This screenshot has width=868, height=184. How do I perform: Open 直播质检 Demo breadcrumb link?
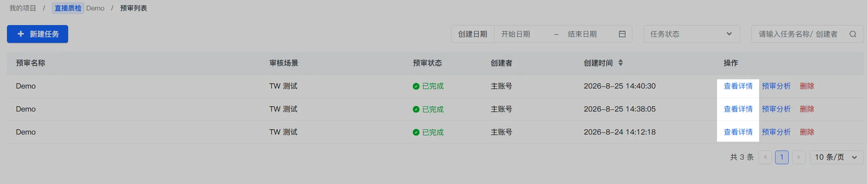78,8
